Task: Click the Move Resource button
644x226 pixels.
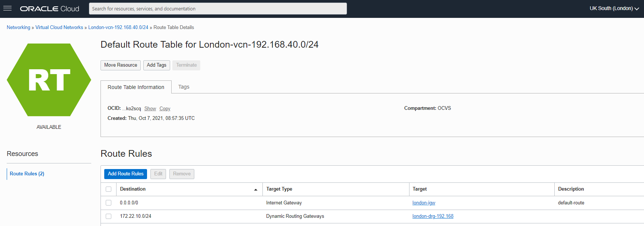Action: point(121,65)
